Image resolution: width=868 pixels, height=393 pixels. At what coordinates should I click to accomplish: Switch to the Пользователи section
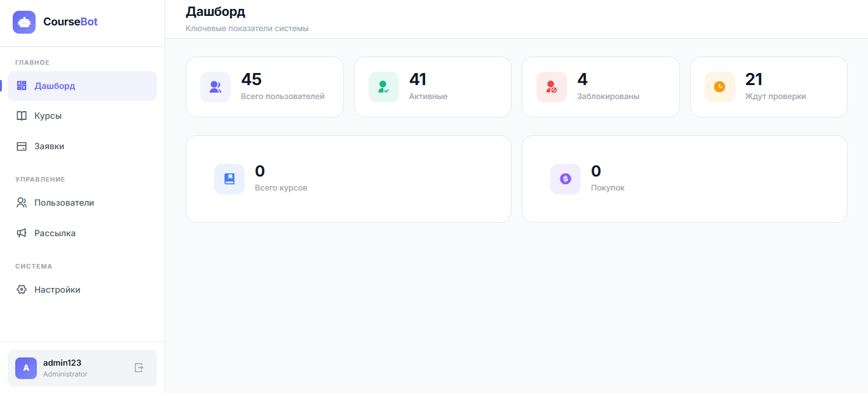tap(64, 203)
